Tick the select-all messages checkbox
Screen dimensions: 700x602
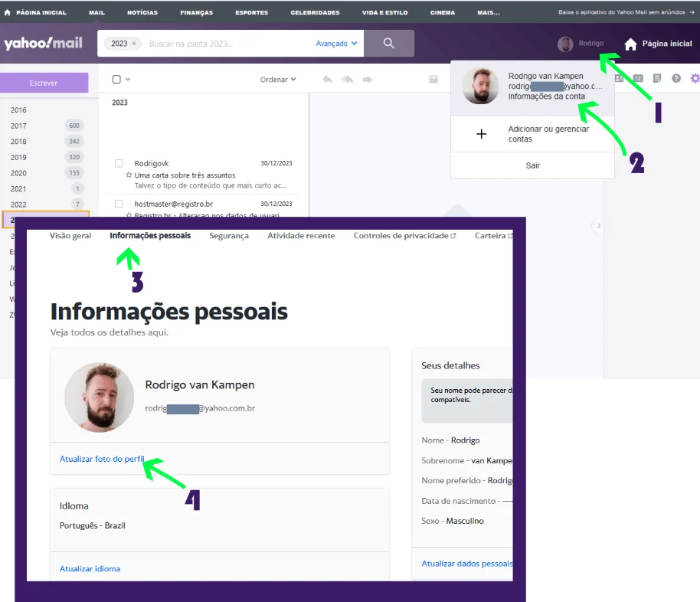tap(116, 79)
